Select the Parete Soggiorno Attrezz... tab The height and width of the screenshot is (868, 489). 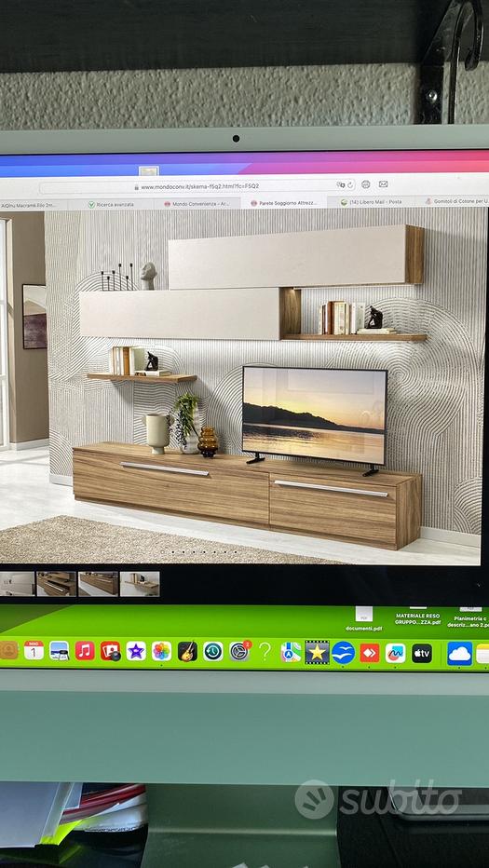283,203
